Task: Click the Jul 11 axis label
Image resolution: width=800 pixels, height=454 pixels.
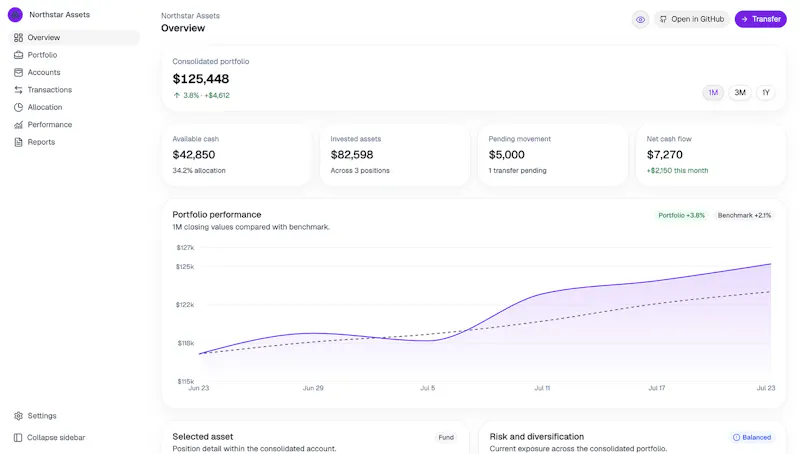Action: point(542,388)
